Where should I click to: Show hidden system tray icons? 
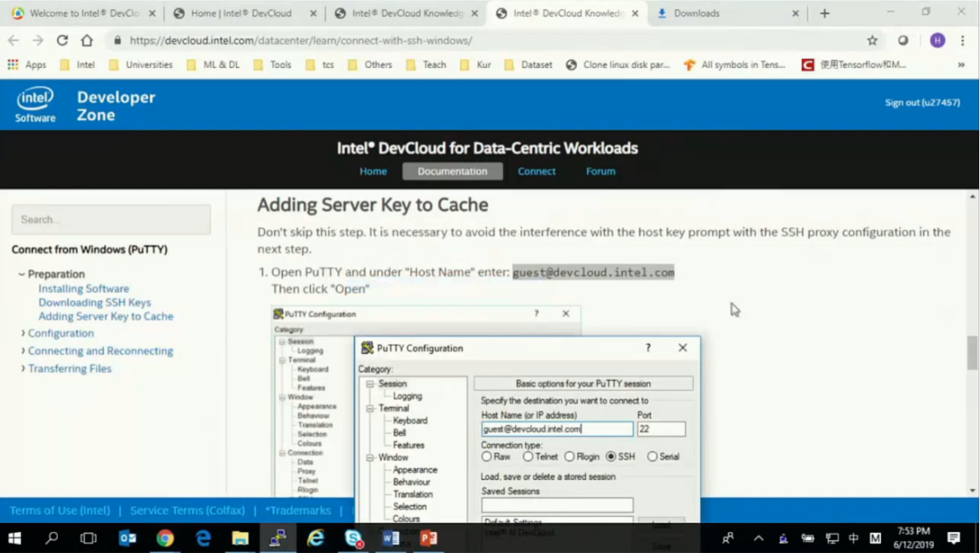[x=758, y=538]
